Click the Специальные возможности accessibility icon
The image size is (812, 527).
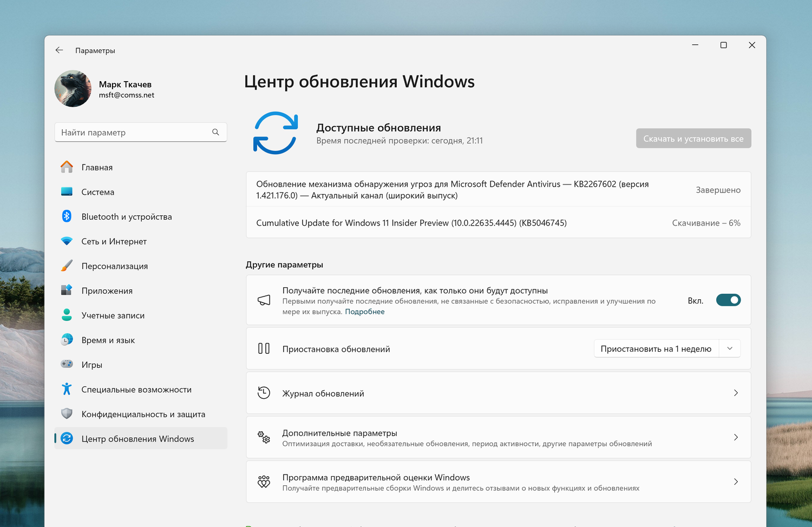pos(67,389)
